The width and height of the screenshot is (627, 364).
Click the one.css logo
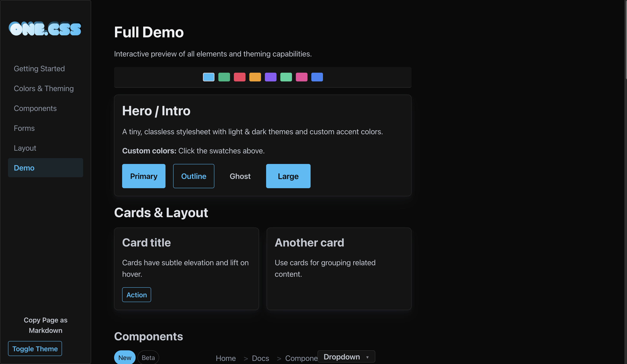[x=45, y=29]
